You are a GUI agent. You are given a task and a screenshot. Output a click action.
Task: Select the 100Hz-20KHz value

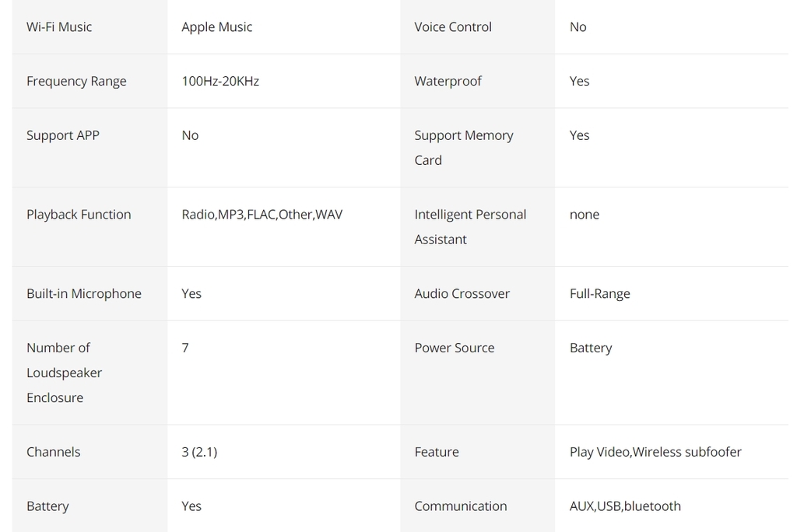click(220, 82)
